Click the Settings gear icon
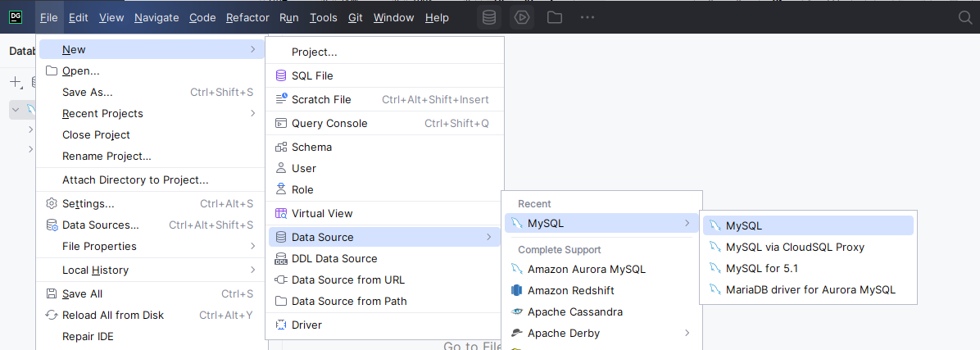The width and height of the screenshot is (980, 350). click(52, 204)
